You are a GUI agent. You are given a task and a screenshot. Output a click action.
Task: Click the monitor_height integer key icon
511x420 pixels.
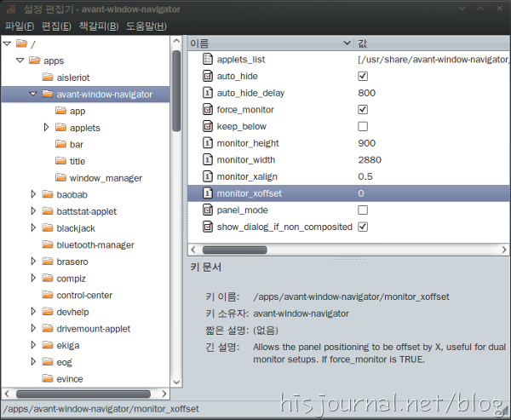point(208,143)
